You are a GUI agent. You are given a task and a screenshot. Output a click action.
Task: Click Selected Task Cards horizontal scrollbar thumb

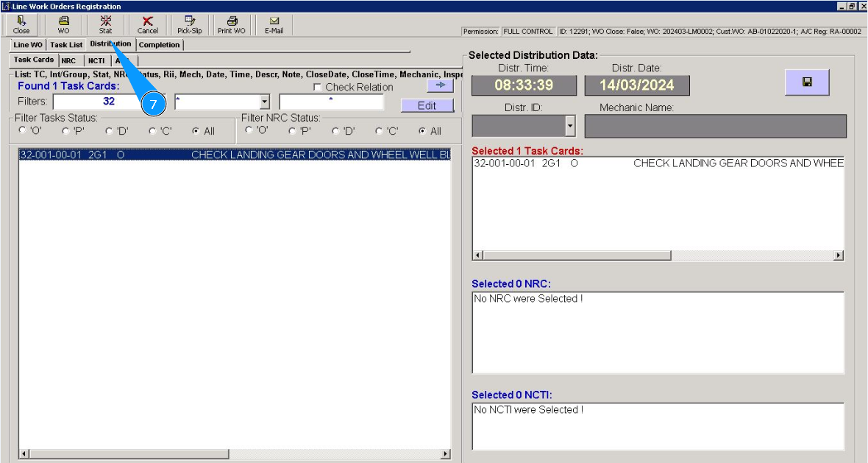[577, 255]
